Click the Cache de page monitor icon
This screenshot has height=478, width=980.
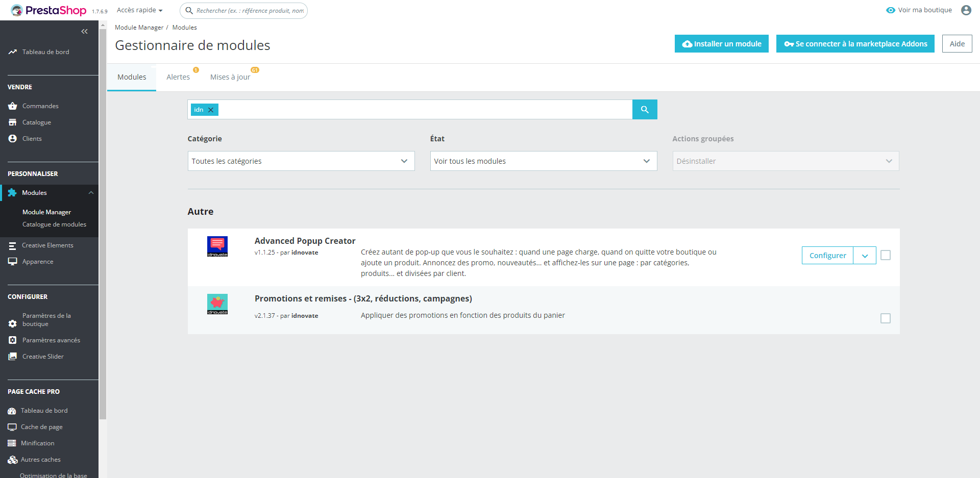point(12,427)
